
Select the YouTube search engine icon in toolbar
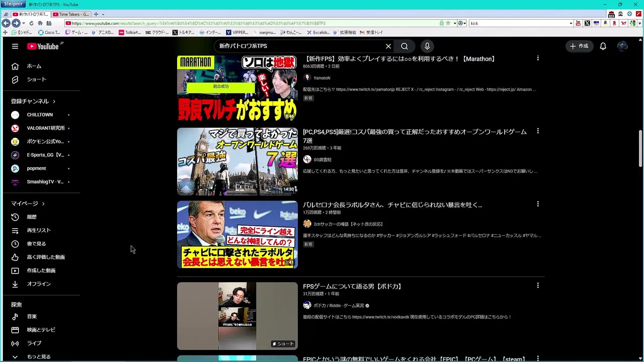(x=578, y=23)
